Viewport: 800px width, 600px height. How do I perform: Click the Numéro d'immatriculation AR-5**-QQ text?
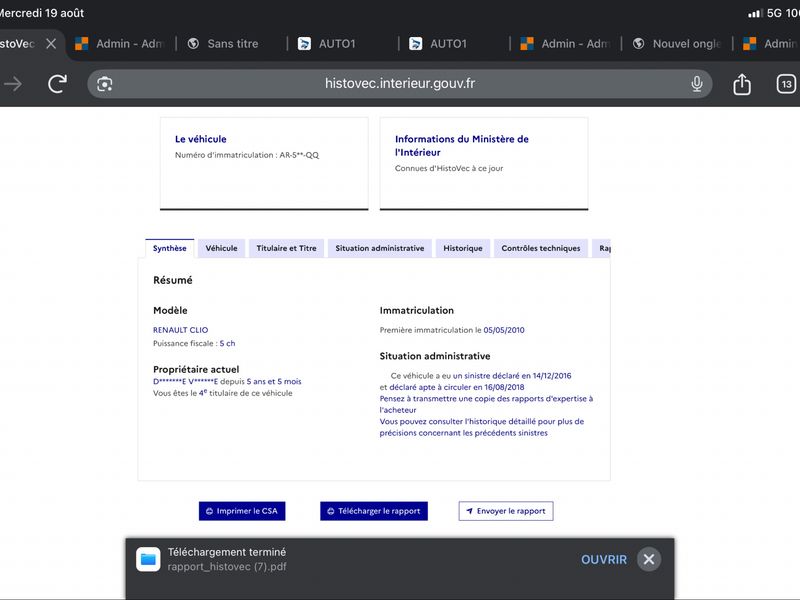pos(247,155)
